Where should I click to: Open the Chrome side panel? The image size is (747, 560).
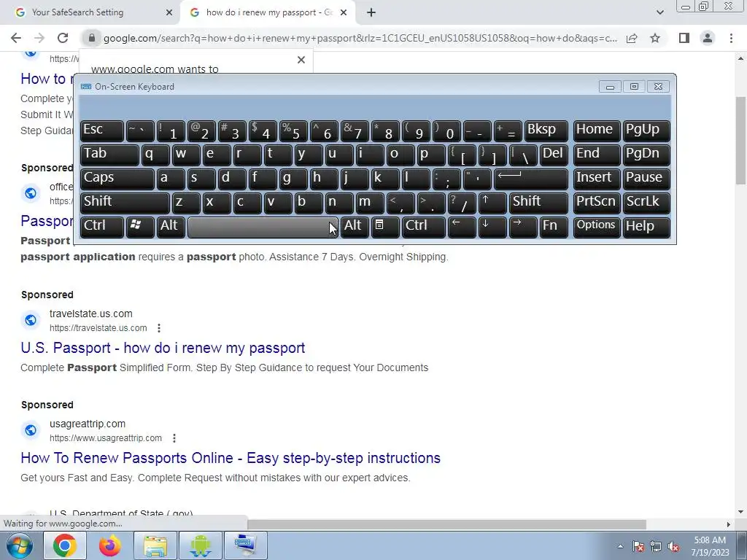point(684,38)
